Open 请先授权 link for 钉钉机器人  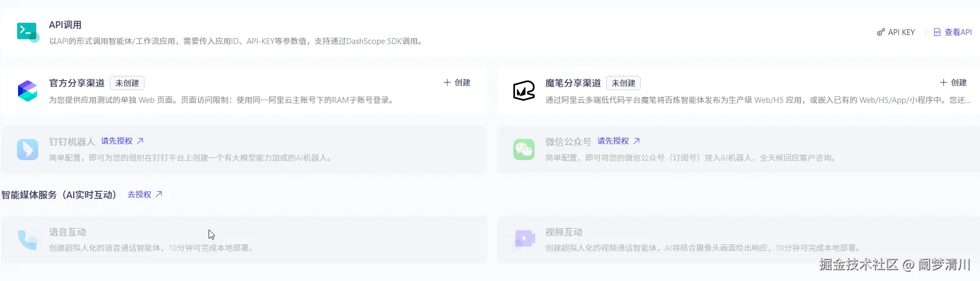[x=117, y=141]
